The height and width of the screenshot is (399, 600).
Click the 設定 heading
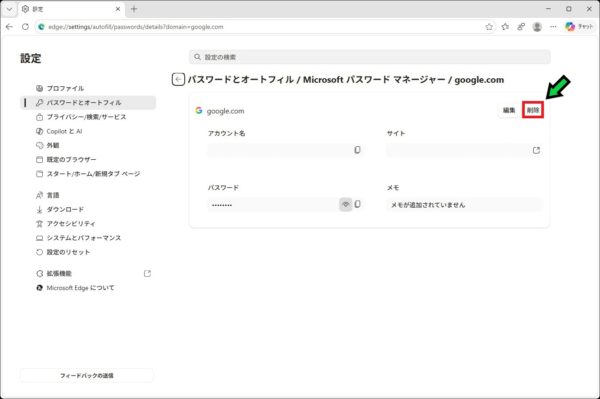coord(31,59)
